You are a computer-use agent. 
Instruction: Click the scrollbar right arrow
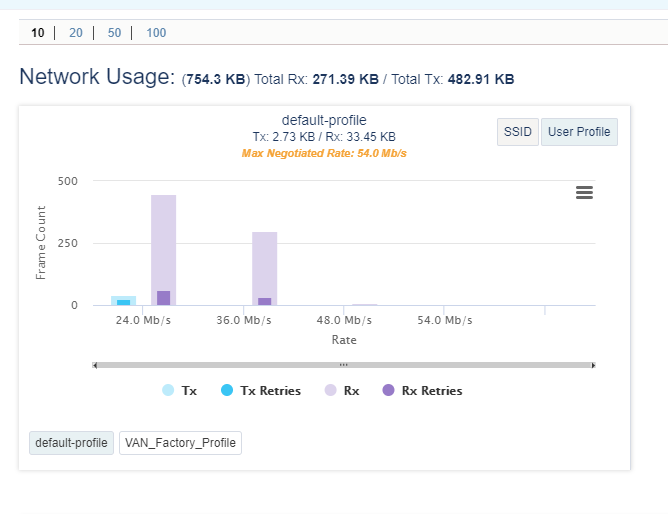[x=593, y=365]
